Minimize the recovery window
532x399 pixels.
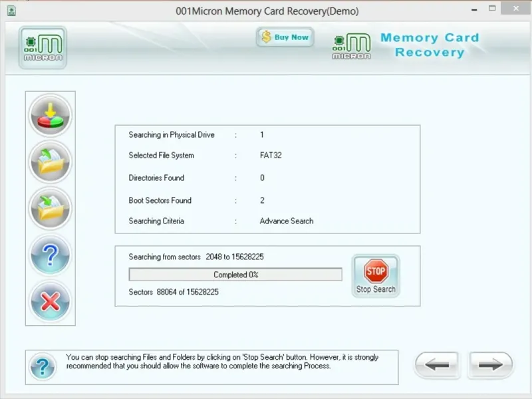(474, 9)
